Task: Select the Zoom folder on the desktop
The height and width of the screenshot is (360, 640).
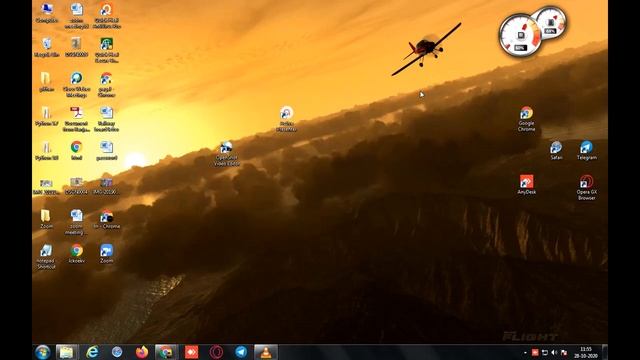Action: (x=46, y=219)
